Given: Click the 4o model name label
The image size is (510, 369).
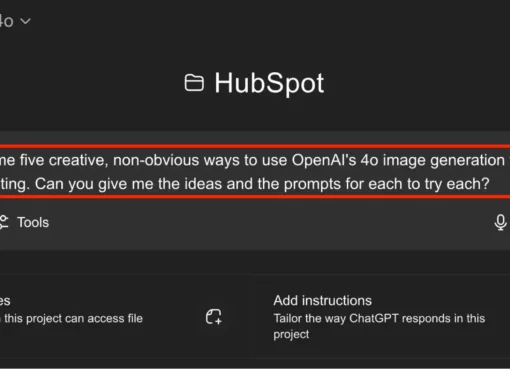Looking at the screenshot, I should click(6, 21).
